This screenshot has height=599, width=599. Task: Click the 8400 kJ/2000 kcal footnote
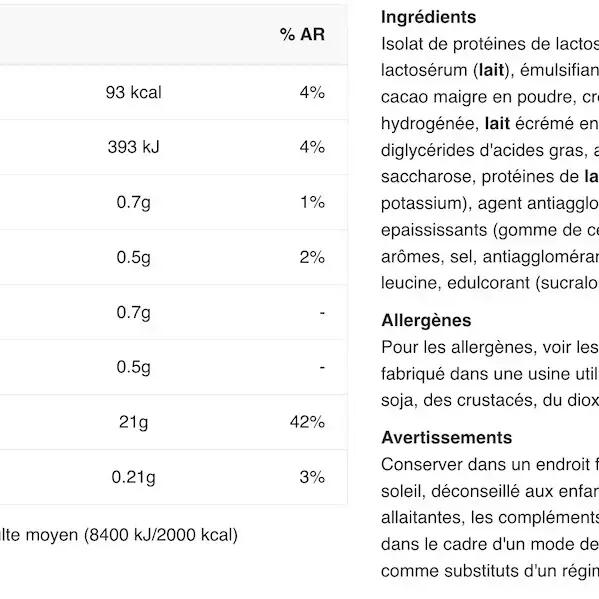pyautogui.click(x=161, y=535)
